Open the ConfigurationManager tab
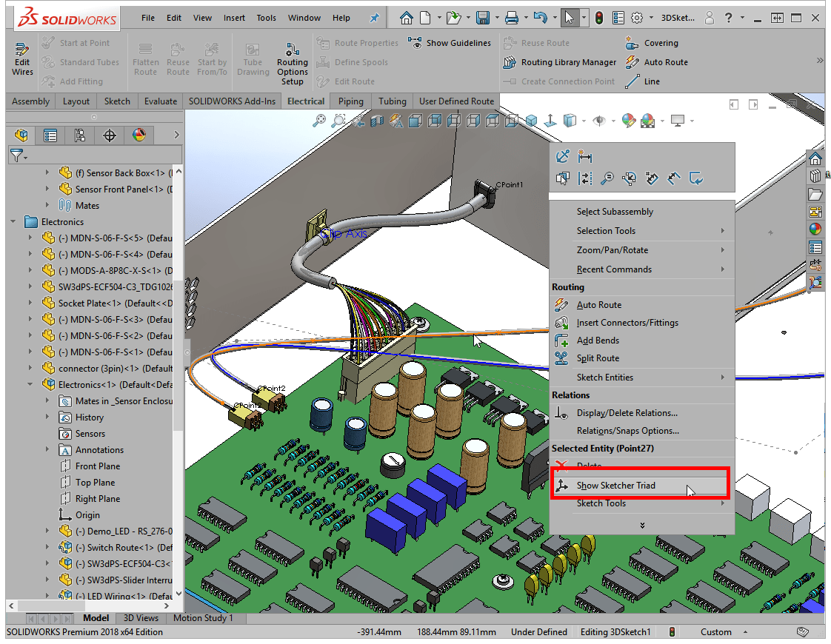Viewport: 831px width, 644px height. point(79,135)
